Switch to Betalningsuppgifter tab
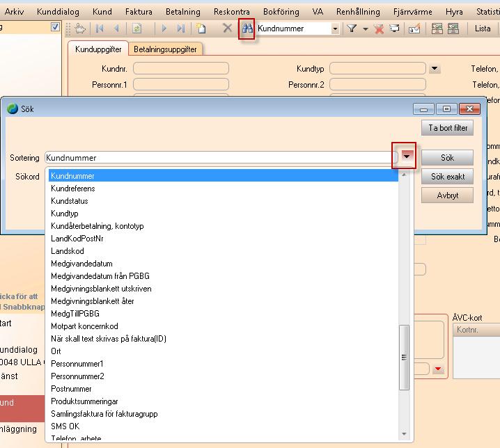This screenshot has width=500, height=448. 165,49
